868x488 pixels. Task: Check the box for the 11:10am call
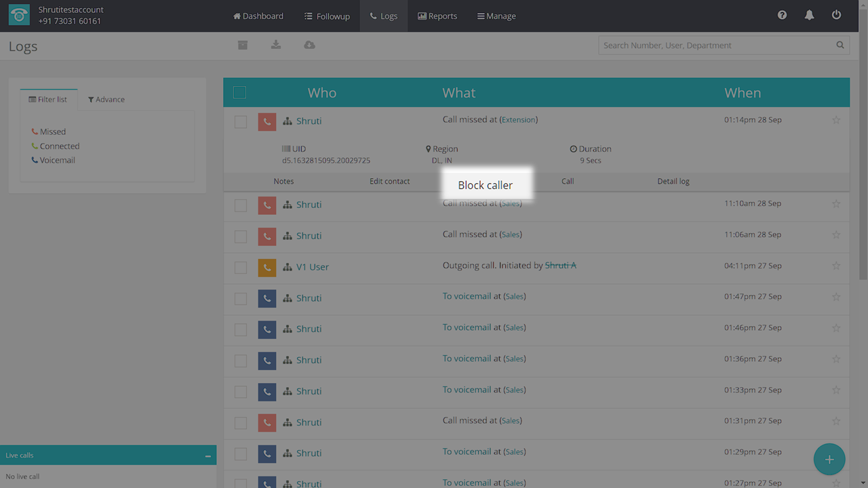241,205
